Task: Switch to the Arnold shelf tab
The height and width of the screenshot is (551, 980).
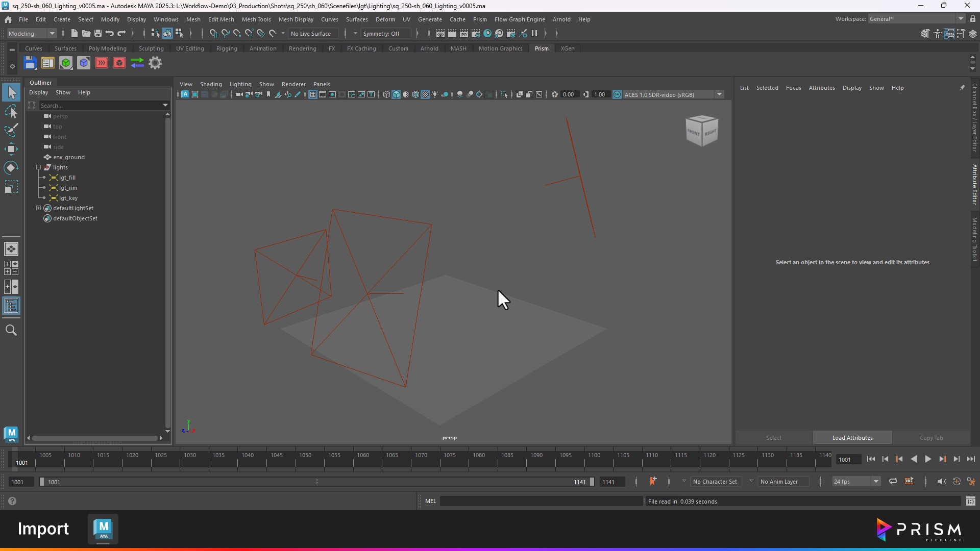Action: click(x=429, y=48)
